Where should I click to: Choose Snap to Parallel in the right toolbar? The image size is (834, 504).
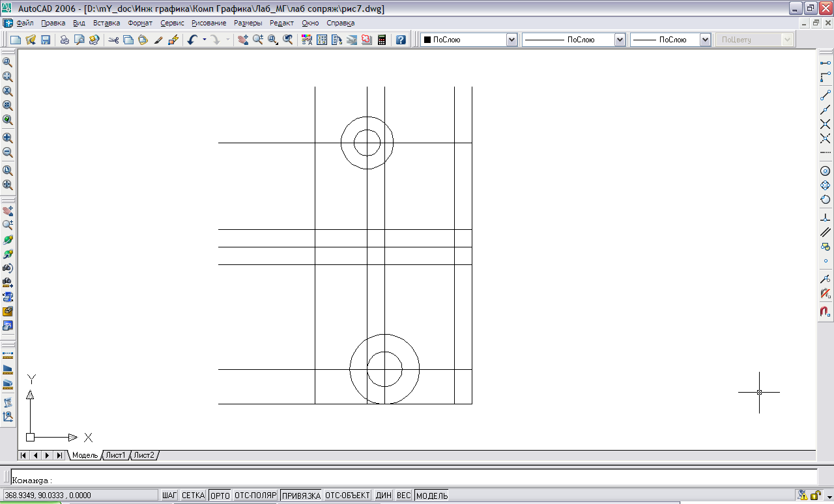tap(826, 232)
